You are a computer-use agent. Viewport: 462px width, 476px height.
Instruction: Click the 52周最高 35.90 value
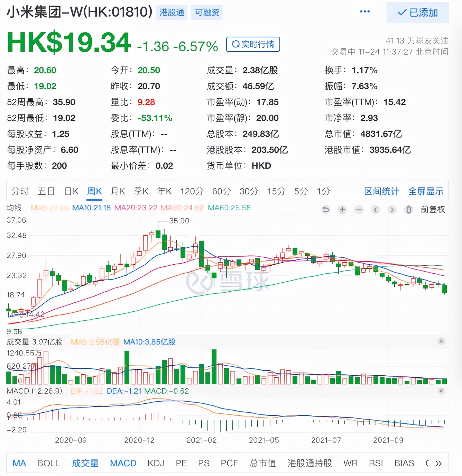(64, 102)
